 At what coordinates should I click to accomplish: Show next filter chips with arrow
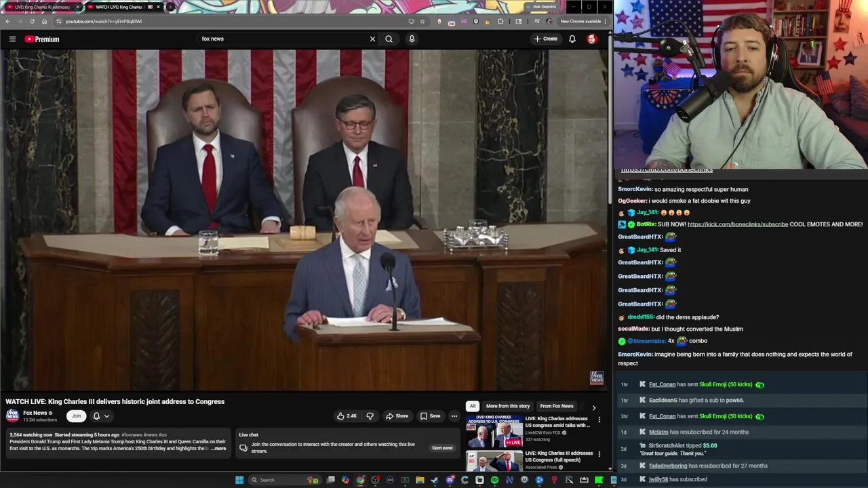click(594, 407)
